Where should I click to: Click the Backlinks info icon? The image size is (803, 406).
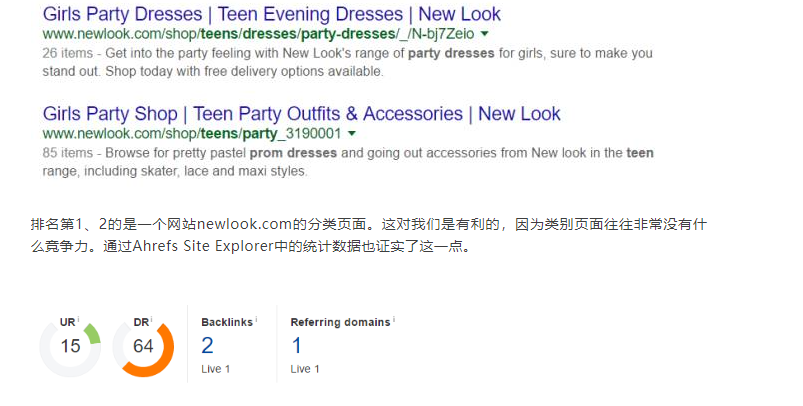pos(256,319)
